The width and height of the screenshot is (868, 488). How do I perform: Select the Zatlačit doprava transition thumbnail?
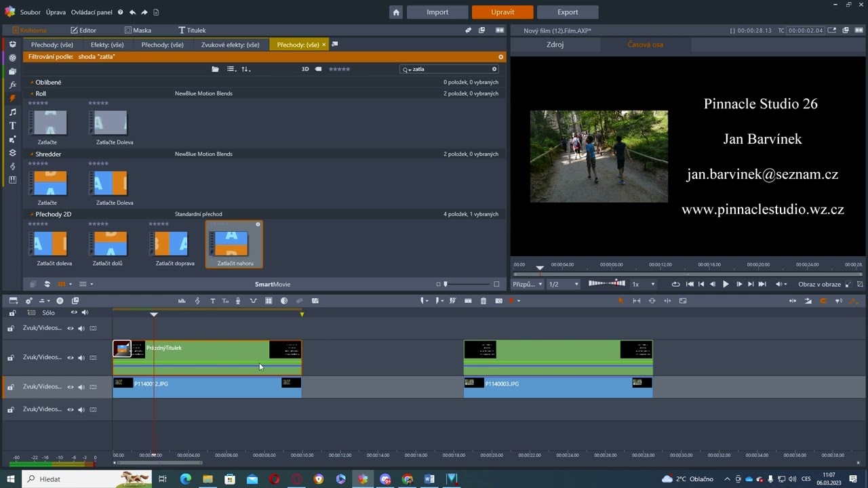tap(171, 243)
